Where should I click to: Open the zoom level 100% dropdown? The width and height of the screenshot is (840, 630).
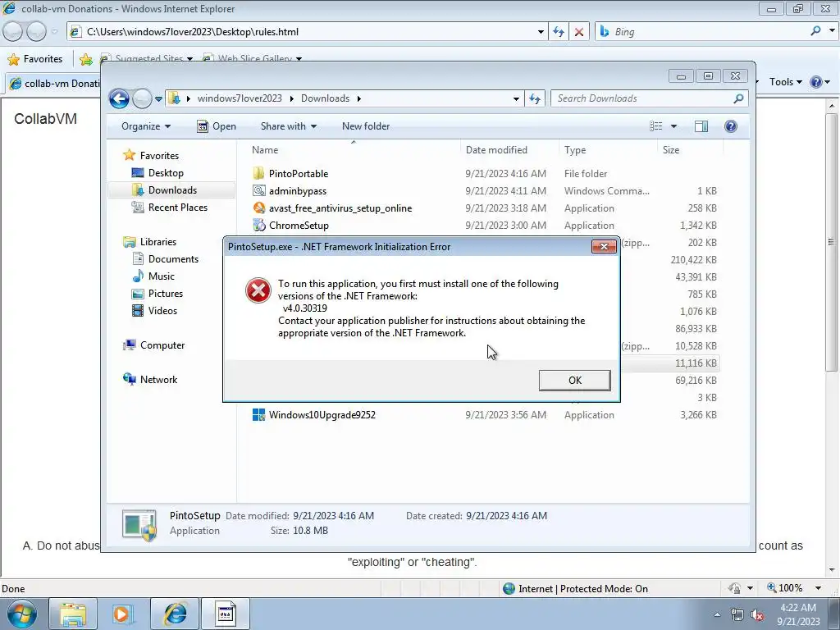(x=818, y=588)
